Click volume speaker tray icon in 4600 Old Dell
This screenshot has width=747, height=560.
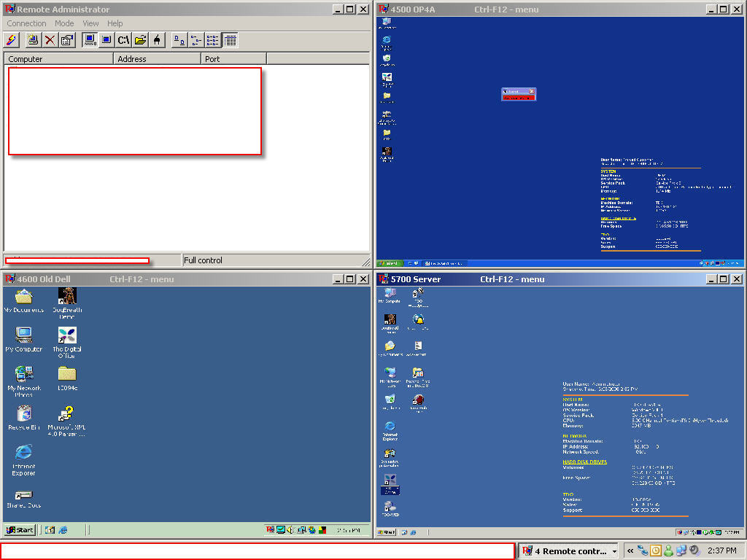point(290,529)
